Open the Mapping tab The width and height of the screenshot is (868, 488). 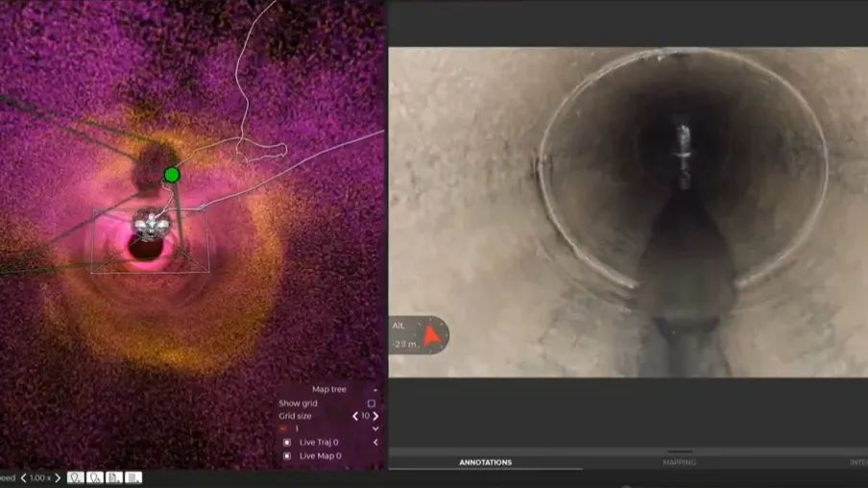pyautogui.click(x=680, y=462)
